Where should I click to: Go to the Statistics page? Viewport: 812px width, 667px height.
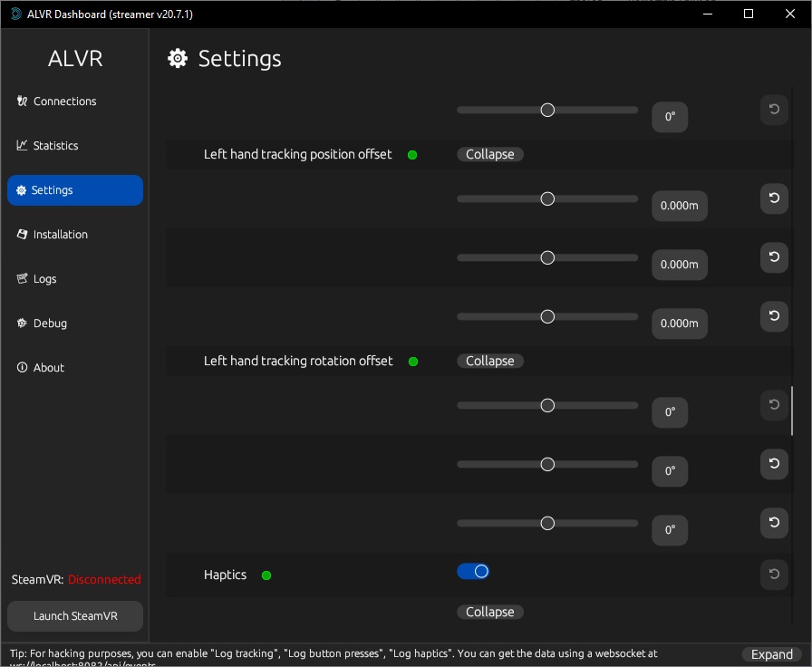(x=55, y=146)
